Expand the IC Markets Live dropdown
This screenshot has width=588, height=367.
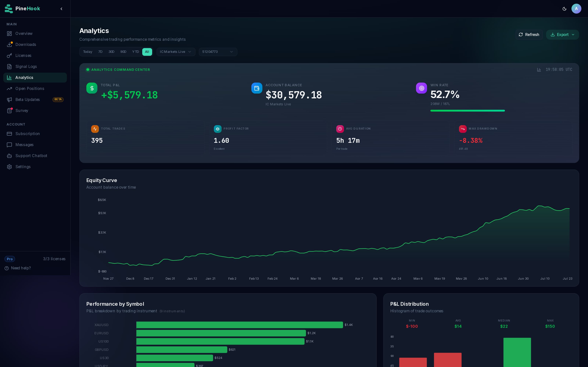click(176, 52)
